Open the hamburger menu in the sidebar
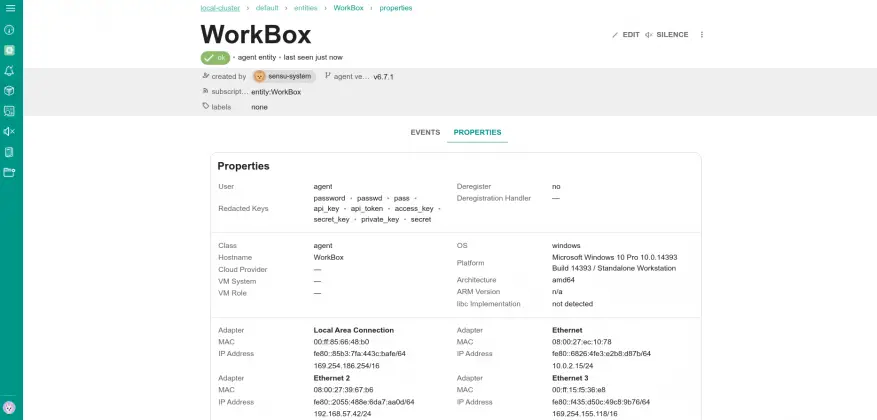The height and width of the screenshot is (420, 877). click(10, 9)
